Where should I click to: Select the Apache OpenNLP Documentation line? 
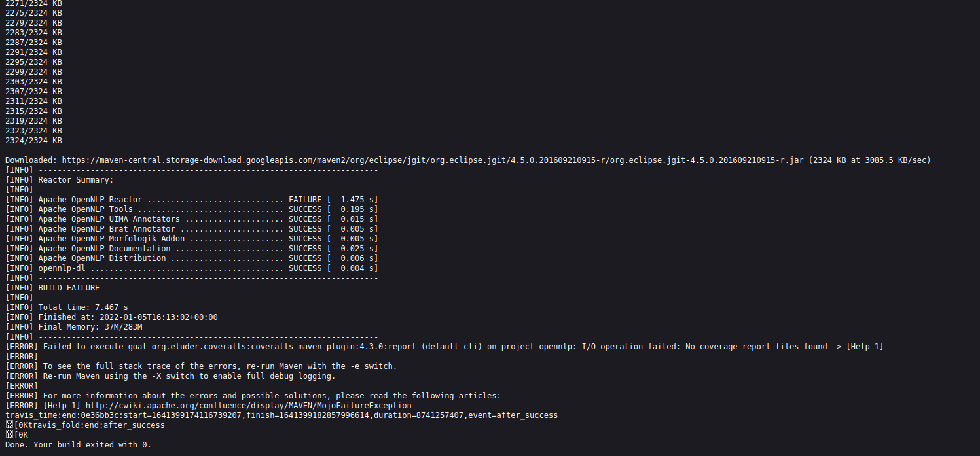pos(192,249)
